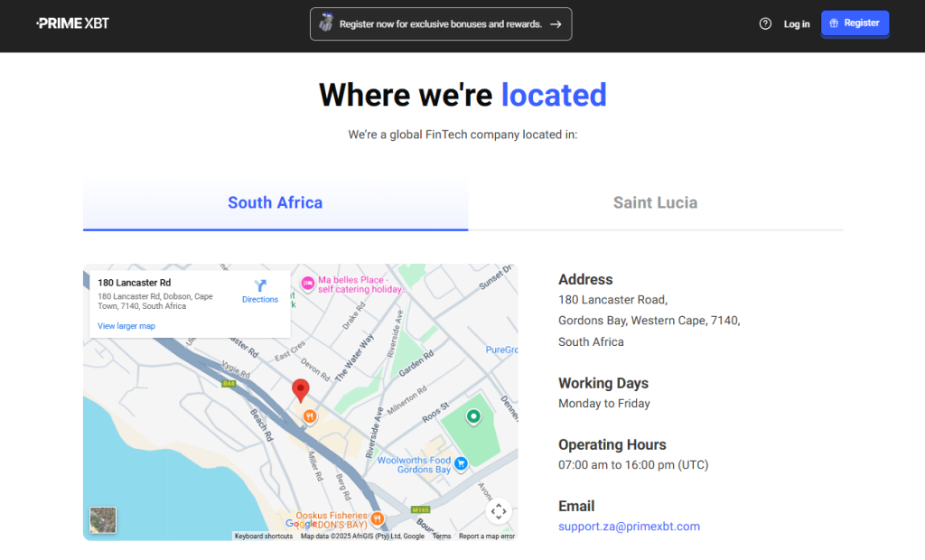Toggle map fullscreen view icon

click(498, 511)
